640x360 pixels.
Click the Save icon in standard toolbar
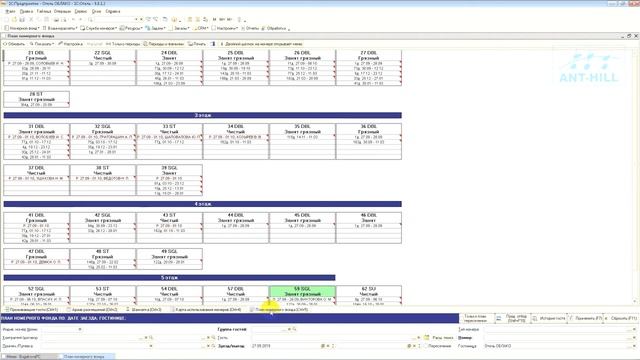tap(22, 20)
